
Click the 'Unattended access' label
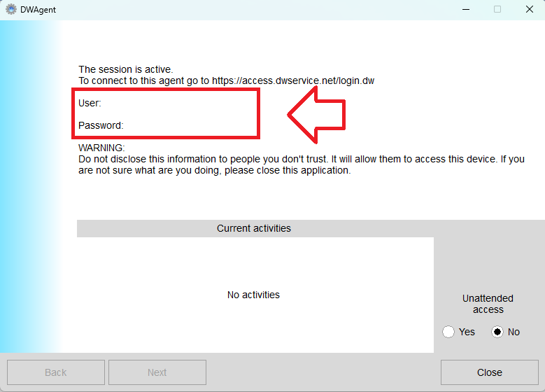pyautogui.click(x=488, y=304)
